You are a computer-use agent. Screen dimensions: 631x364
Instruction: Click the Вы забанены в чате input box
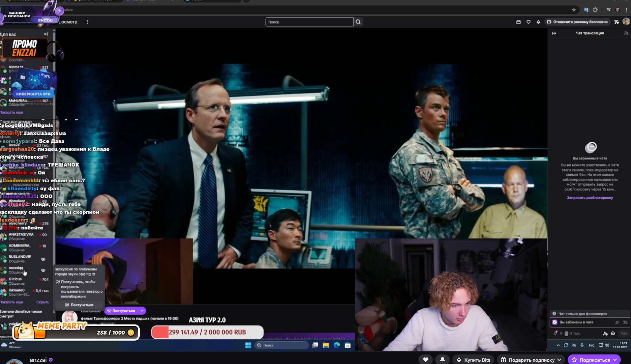tap(590, 322)
